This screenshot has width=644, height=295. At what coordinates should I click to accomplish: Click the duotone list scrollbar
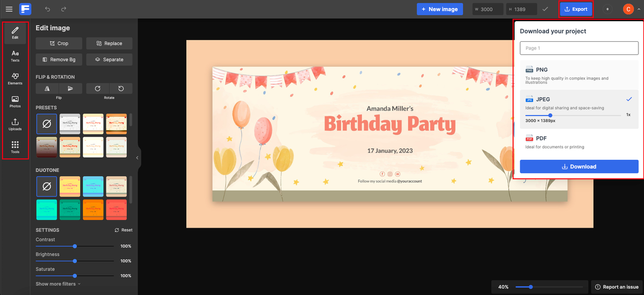click(x=131, y=190)
